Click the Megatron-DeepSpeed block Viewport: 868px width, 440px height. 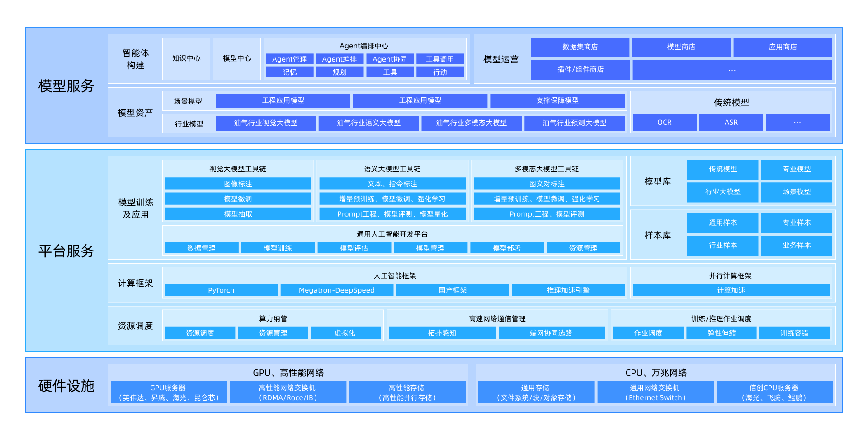[x=336, y=290]
